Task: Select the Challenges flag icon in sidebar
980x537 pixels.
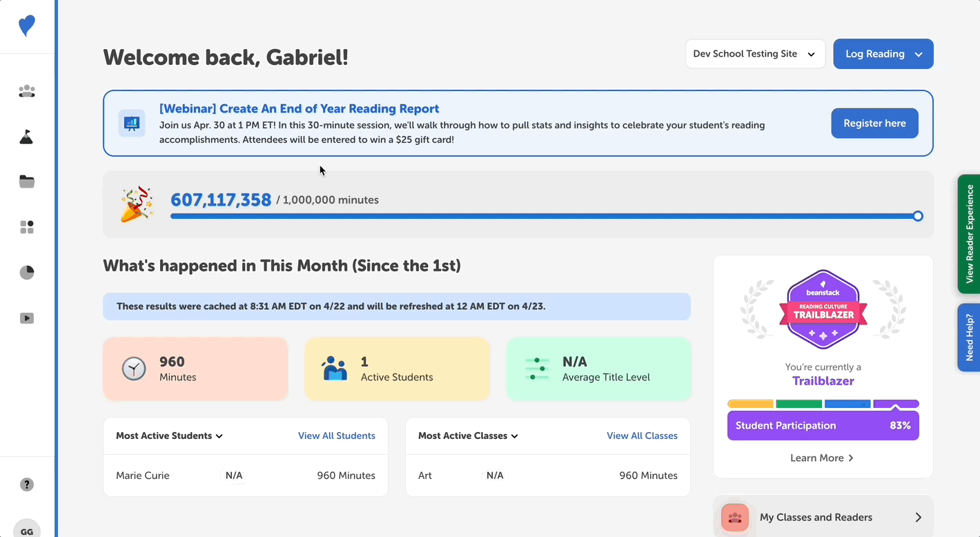Action: tap(26, 137)
